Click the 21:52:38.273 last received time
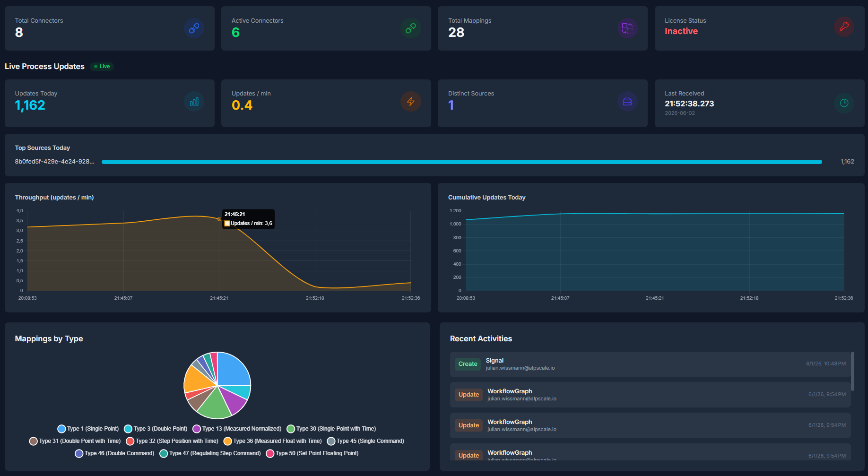868x476 pixels. click(x=689, y=104)
